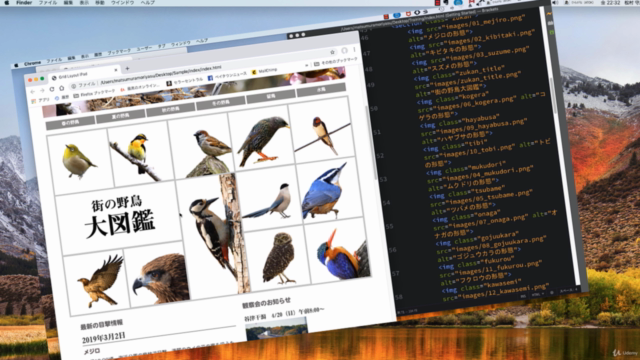Reload the Grid Layout page in Chrome

pyautogui.click(x=52, y=89)
